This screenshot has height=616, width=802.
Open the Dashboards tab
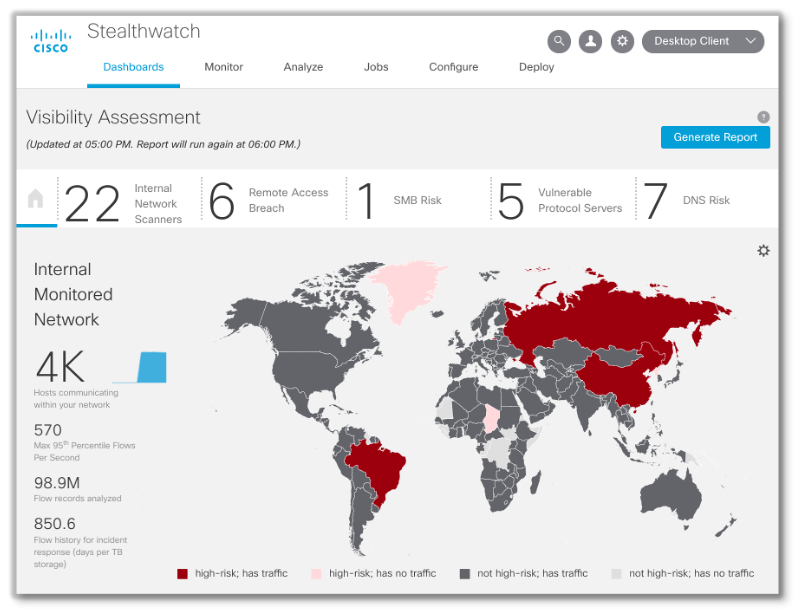coord(133,67)
